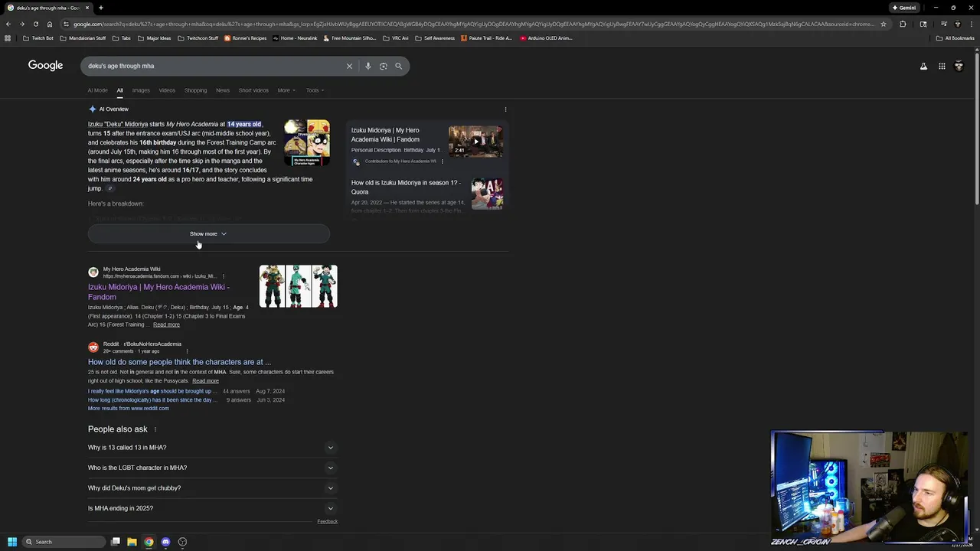Viewport: 980px width, 551px height.
Task: Play the 2:41 video thumbnail in sources
Action: (475, 141)
